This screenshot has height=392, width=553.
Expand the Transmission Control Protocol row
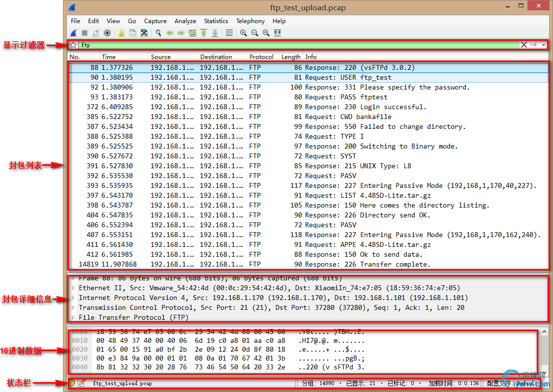click(73, 308)
